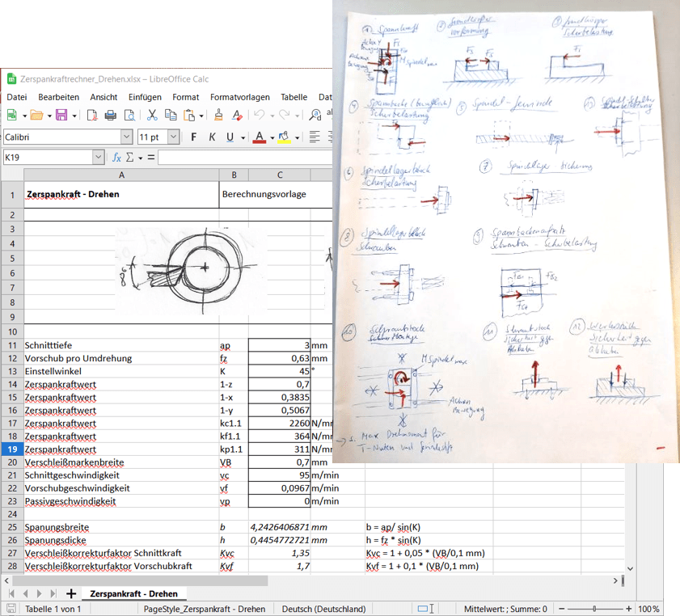Click the 100% zoom level text
The height and width of the screenshot is (616, 680).
(649, 609)
